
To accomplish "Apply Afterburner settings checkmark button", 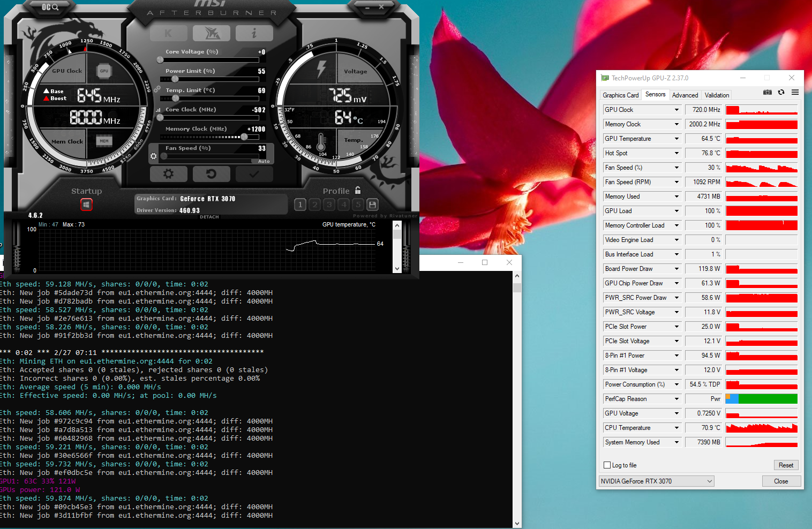I will click(x=254, y=174).
